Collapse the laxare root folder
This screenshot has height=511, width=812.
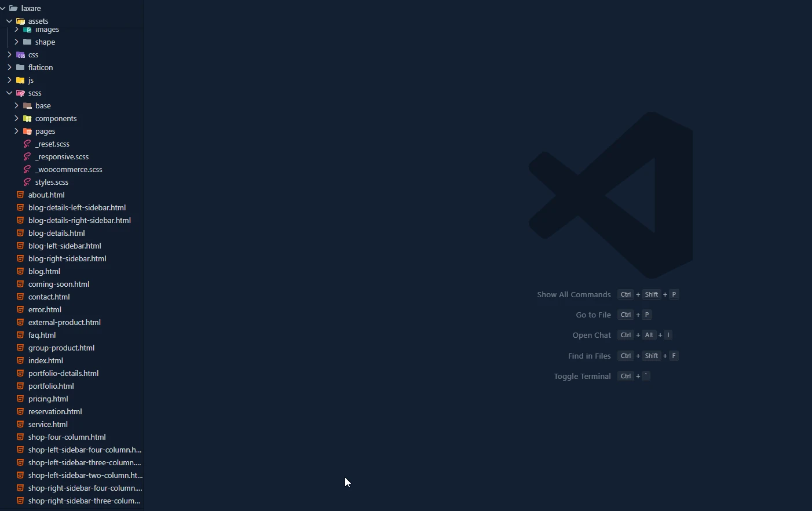click(x=3, y=9)
